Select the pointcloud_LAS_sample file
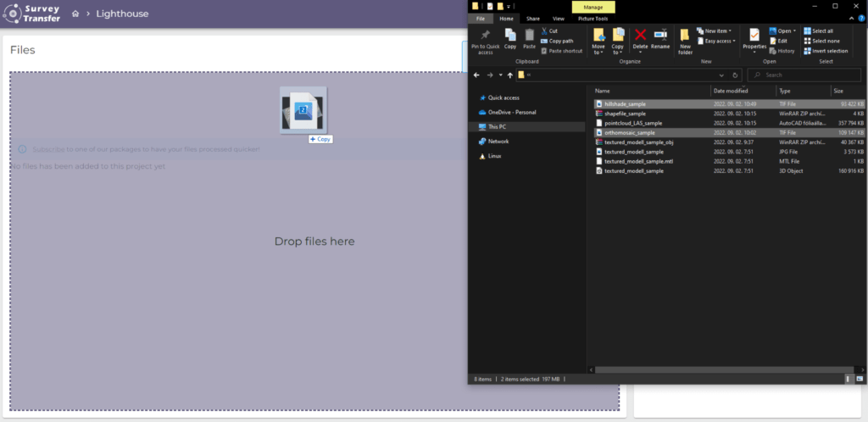The image size is (868, 422). [x=633, y=123]
